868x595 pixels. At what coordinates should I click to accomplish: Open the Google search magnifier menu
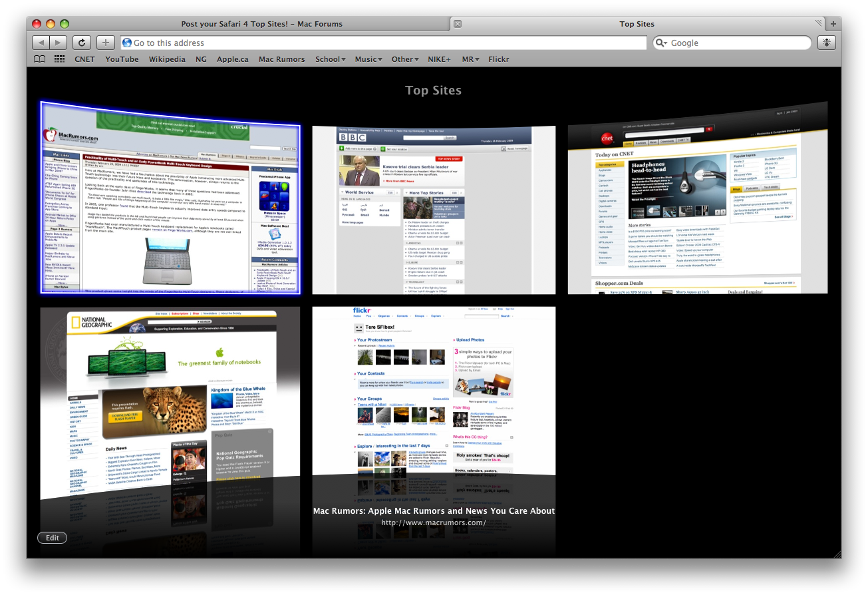click(661, 43)
